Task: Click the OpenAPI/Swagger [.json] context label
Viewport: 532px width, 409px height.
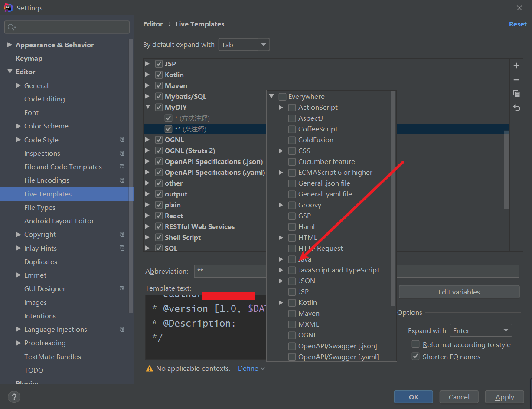Action: click(337, 346)
